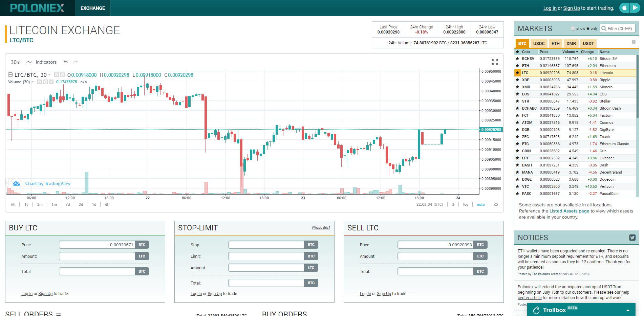Click the Buy LTC Price field
Image resolution: width=644 pixels, height=316 pixels.
click(97, 245)
